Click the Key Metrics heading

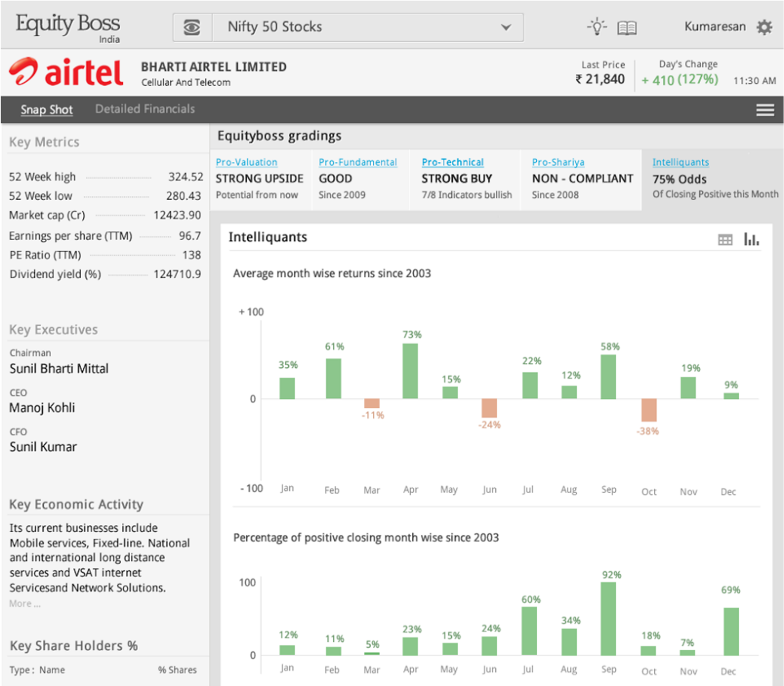click(44, 142)
